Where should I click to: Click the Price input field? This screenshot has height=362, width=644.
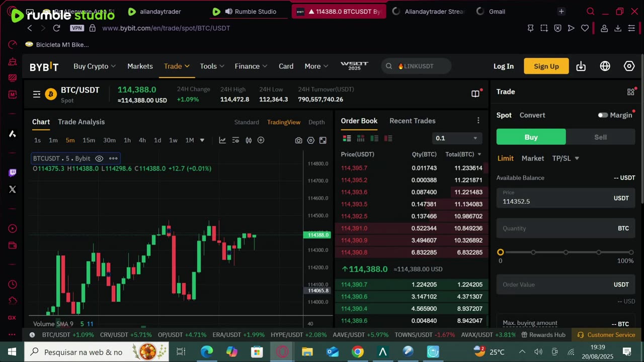pyautogui.click(x=566, y=198)
